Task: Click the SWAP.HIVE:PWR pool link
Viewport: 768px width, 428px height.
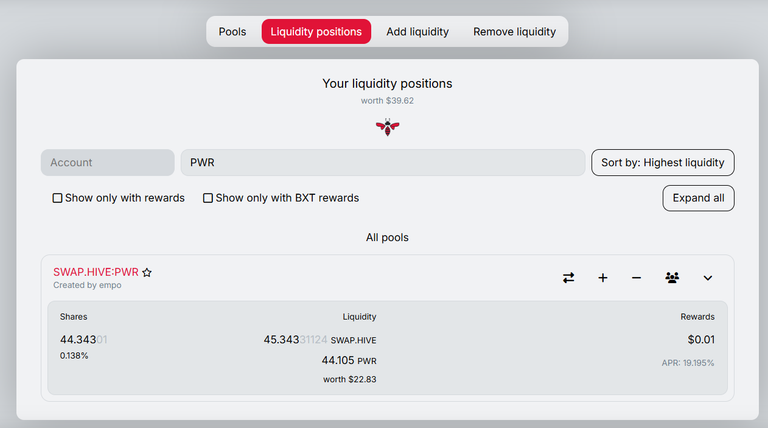Action: [x=96, y=272]
